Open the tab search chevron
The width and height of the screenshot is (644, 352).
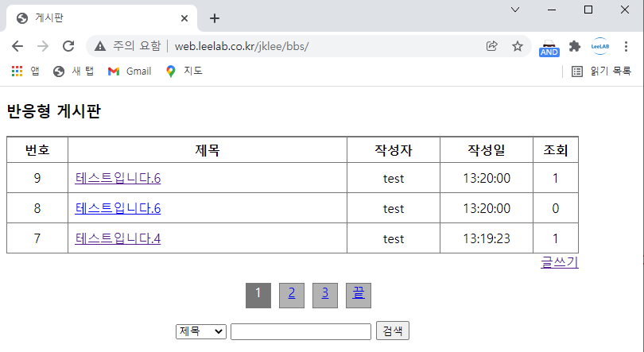(x=515, y=10)
